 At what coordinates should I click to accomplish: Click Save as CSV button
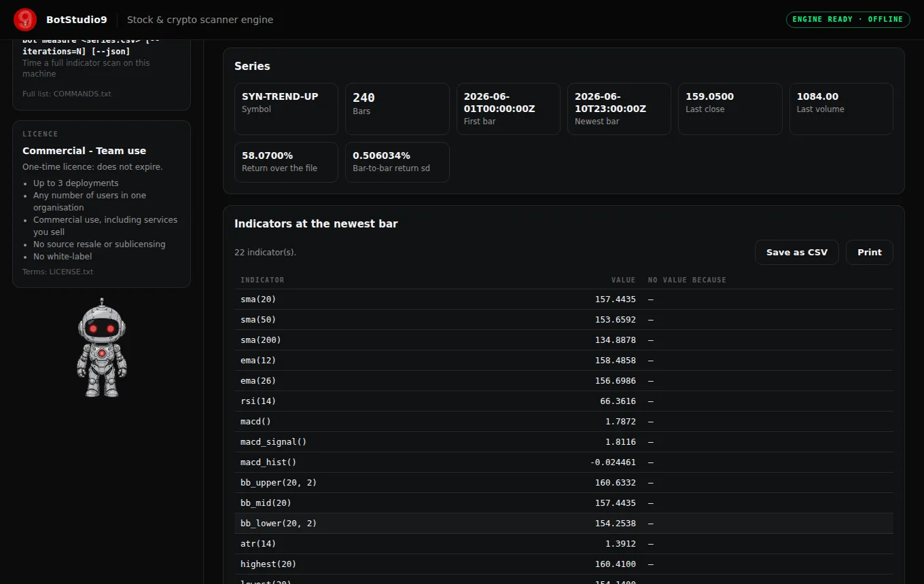[797, 252]
